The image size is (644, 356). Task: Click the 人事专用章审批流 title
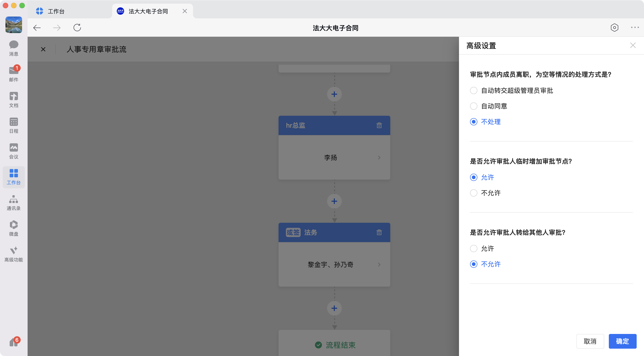(97, 49)
